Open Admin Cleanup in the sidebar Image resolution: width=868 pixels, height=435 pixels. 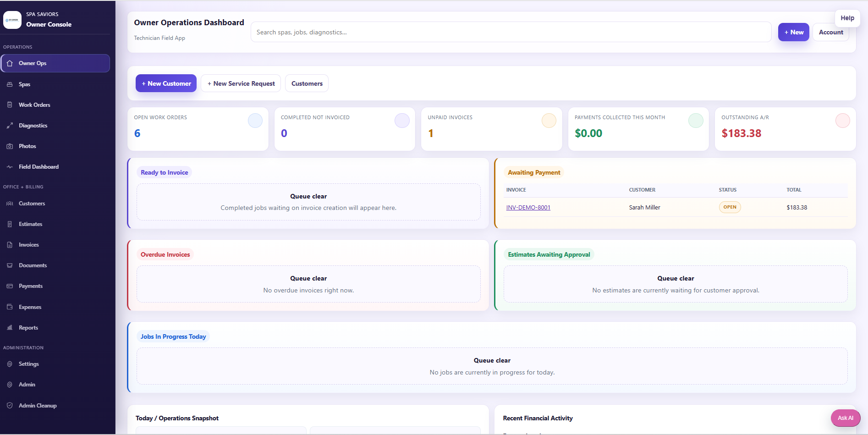click(55, 406)
